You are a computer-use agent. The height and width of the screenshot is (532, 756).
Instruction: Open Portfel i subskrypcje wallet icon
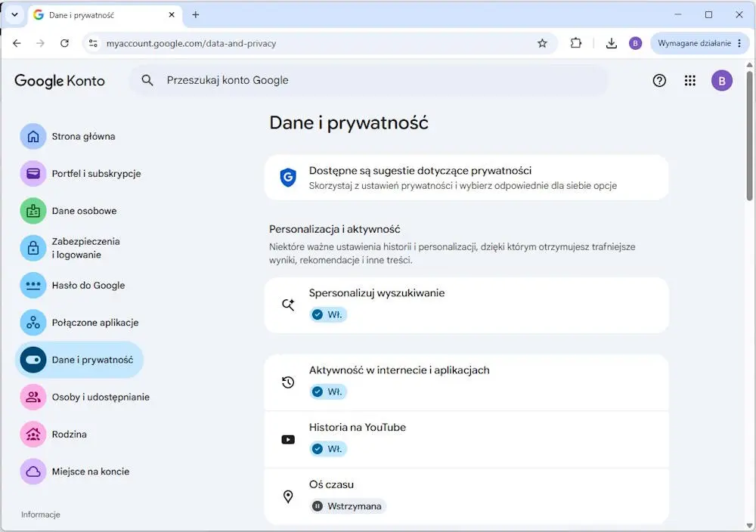coord(33,174)
